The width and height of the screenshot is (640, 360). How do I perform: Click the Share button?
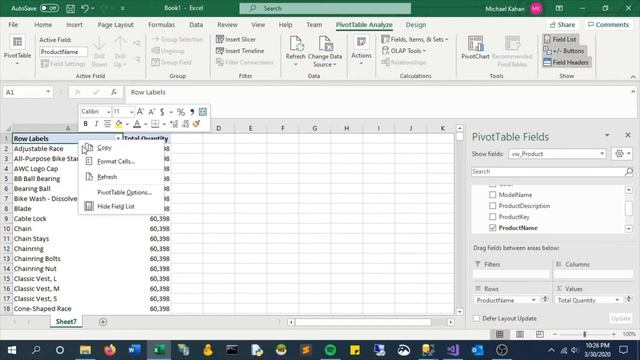[x=562, y=25]
